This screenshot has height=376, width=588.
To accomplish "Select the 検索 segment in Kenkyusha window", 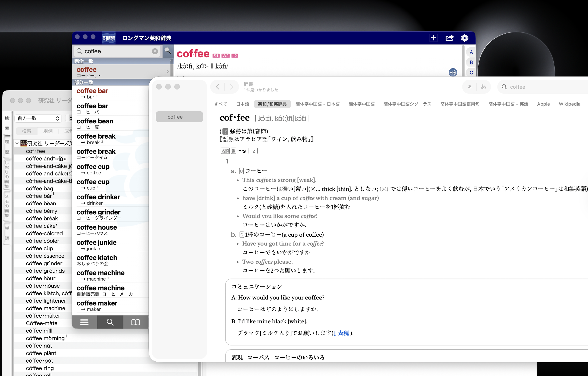I will click(x=27, y=131).
